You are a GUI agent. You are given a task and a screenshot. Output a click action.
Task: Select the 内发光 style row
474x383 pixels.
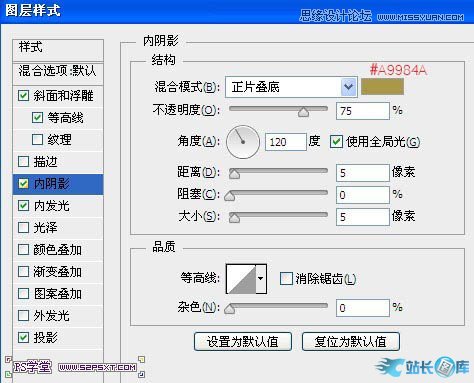pos(58,206)
